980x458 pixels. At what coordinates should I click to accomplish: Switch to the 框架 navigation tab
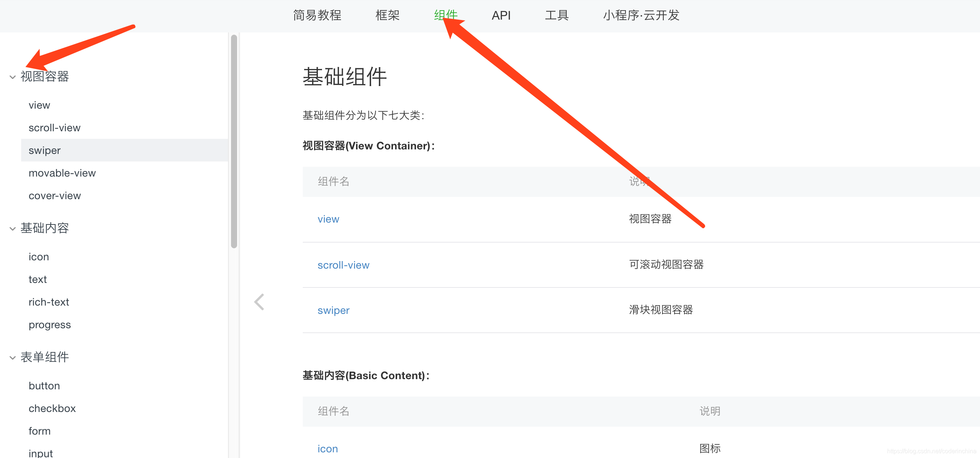387,15
